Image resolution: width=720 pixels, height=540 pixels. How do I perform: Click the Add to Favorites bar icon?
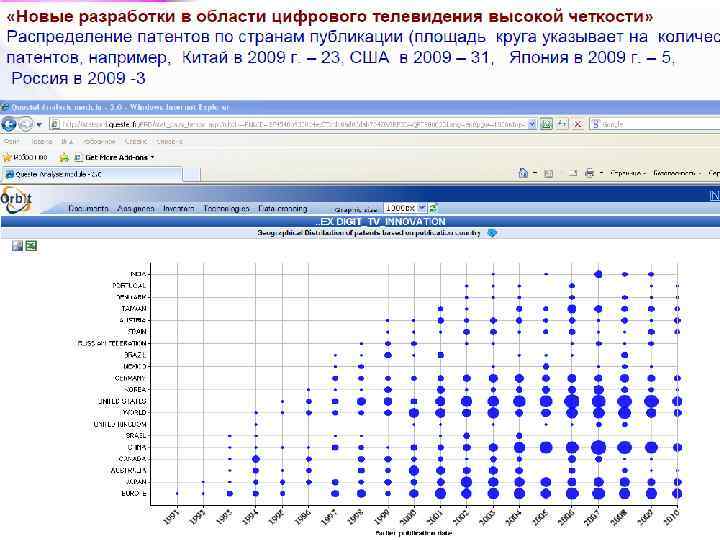pyautogui.click(x=64, y=158)
